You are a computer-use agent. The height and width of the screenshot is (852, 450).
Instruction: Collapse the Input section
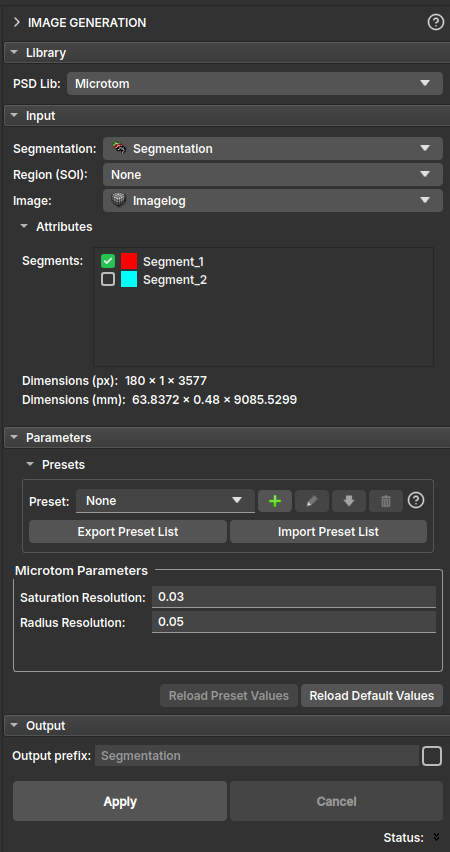pos(14,116)
